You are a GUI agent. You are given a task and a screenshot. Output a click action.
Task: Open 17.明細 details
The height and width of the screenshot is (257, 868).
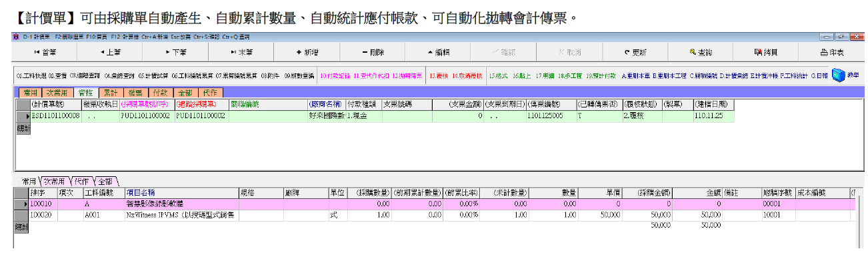545,76
